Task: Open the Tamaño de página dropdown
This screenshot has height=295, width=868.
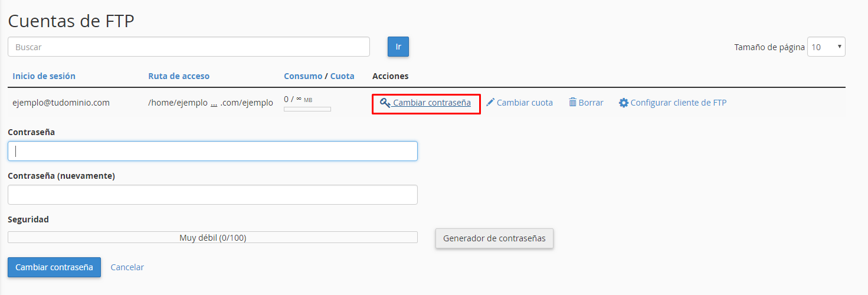Action: click(826, 47)
